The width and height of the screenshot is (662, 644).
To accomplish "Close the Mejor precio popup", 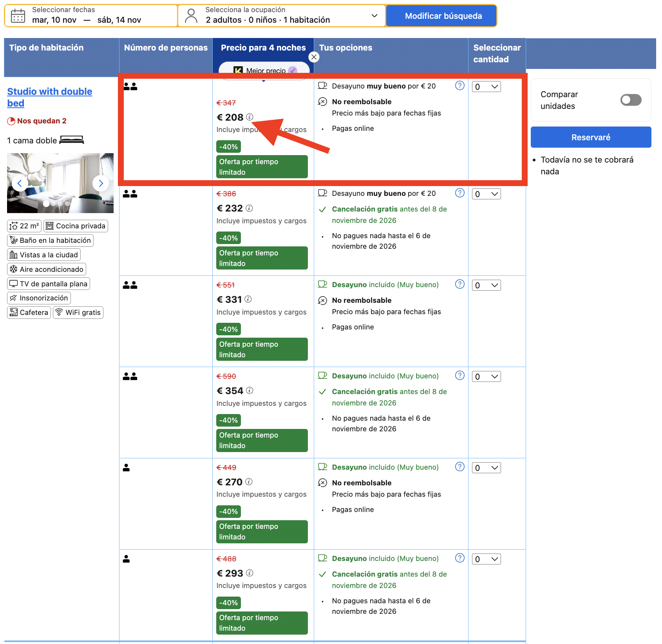I will [x=314, y=57].
